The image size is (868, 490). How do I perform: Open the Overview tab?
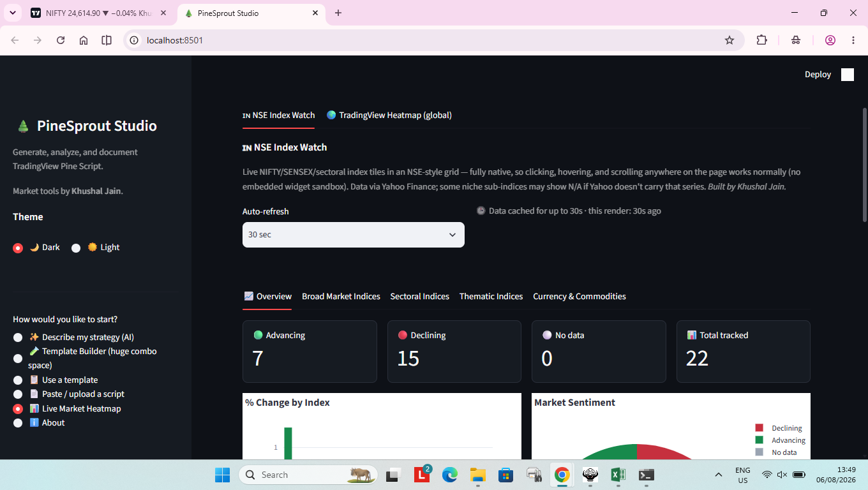click(x=267, y=297)
